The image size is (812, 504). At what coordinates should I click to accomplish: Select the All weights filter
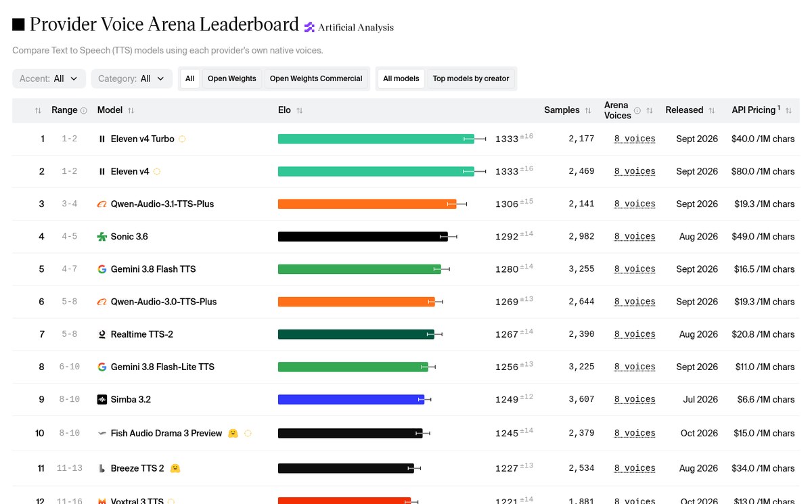[190, 78]
